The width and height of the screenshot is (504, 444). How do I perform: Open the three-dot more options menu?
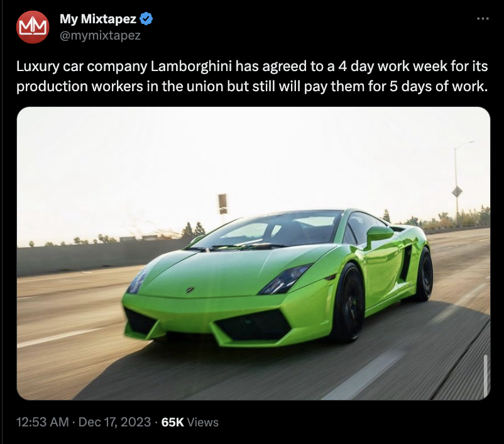click(483, 19)
